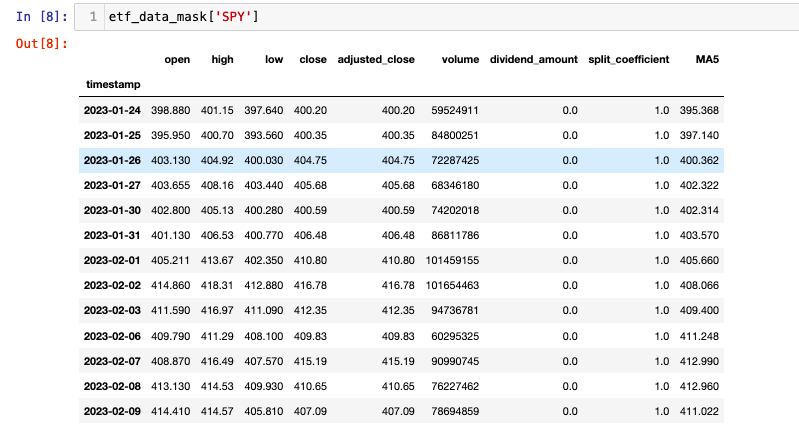
Task: Click the 'open' column header
Action: [177, 60]
